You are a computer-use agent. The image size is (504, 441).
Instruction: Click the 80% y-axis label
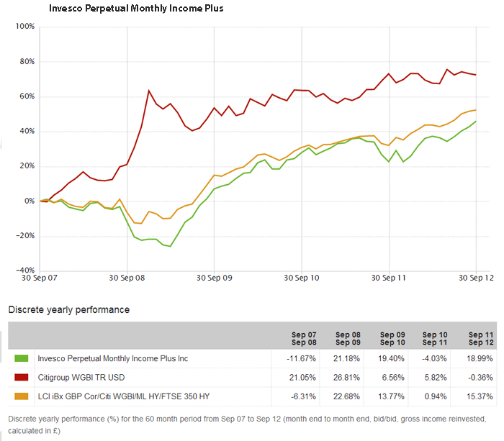[27, 61]
